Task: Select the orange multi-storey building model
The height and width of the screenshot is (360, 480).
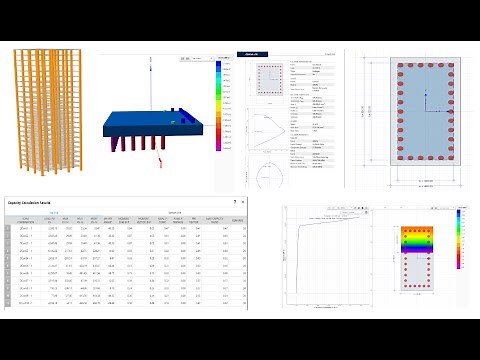Action: pyautogui.click(x=48, y=112)
